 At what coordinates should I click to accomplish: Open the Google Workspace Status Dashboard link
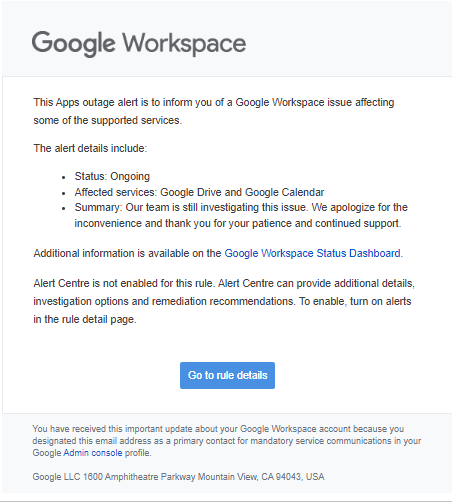312,253
